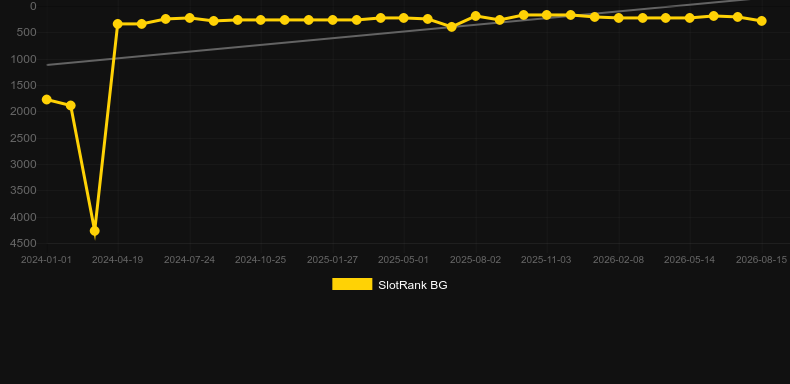The width and height of the screenshot is (790, 384).
Task: Click the '2024-04-19' x-axis date label
Action: pos(117,260)
